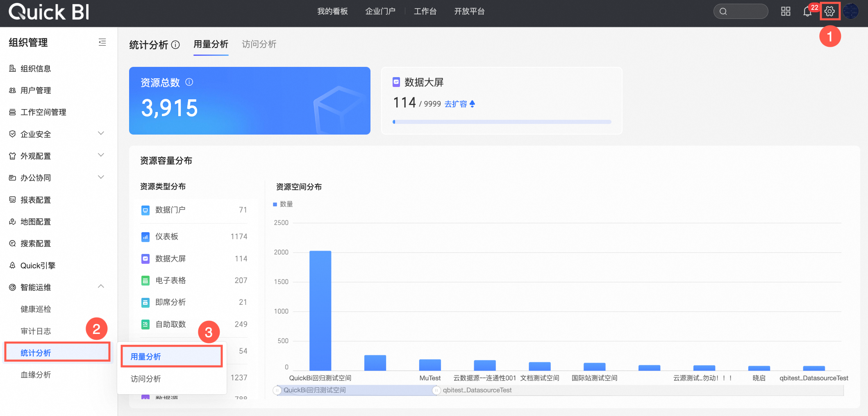868x416 pixels.
Task: Click the info icon beside 统计分析
Action: (x=175, y=45)
